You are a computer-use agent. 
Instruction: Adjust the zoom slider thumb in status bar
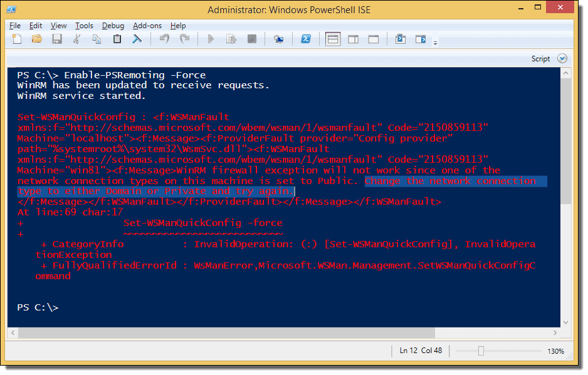(x=481, y=351)
